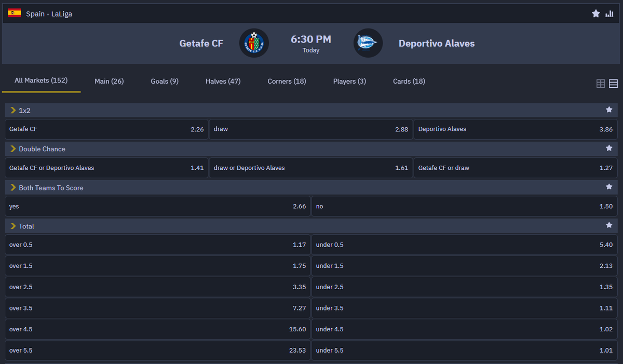The width and height of the screenshot is (623, 364).
Task: Bet on Getafe CF win at 2.26
Action: 106,129
